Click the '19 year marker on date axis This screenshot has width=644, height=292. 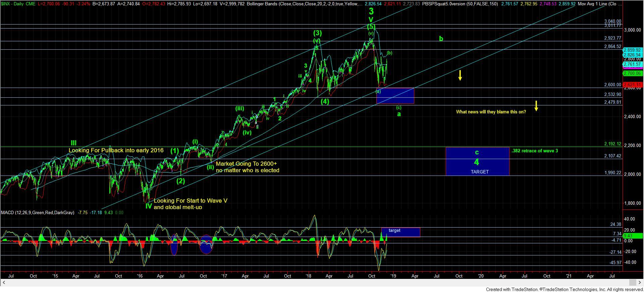393,276
